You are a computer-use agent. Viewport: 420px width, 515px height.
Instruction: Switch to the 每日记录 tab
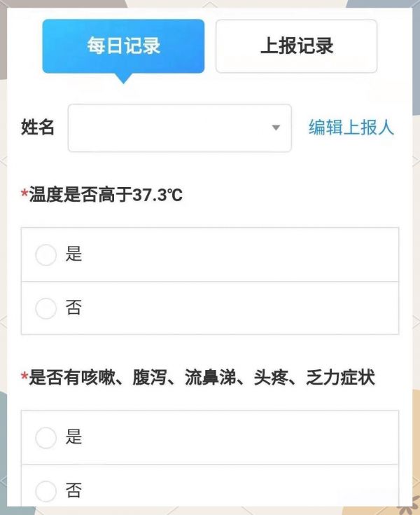point(123,46)
